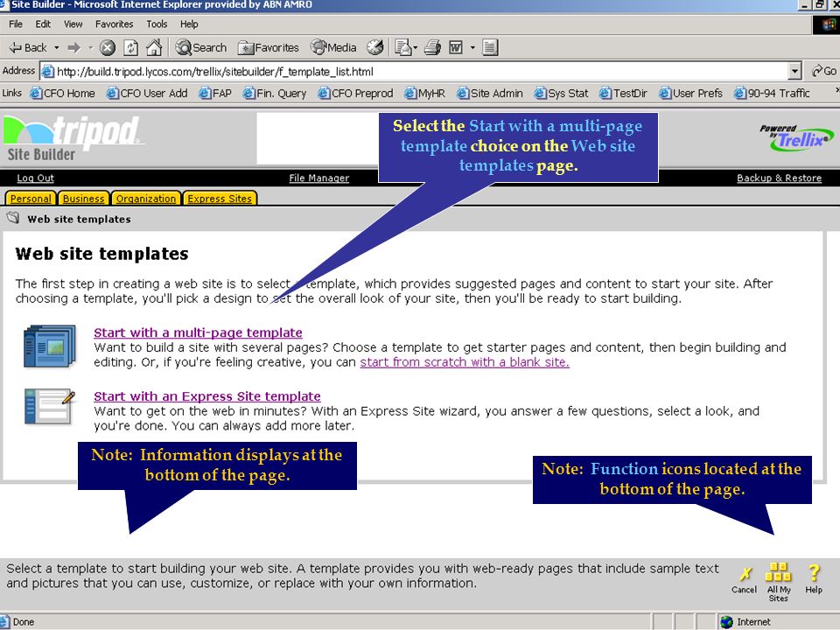Click the Web site templates breadcrumb icon
Viewport: 840px width, 630px height.
click(13, 218)
